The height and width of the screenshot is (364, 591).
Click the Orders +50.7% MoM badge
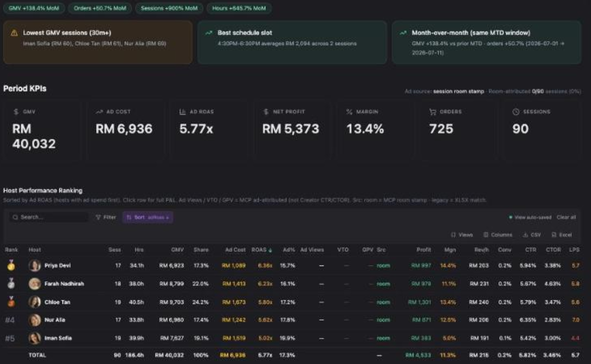pos(100,8)
